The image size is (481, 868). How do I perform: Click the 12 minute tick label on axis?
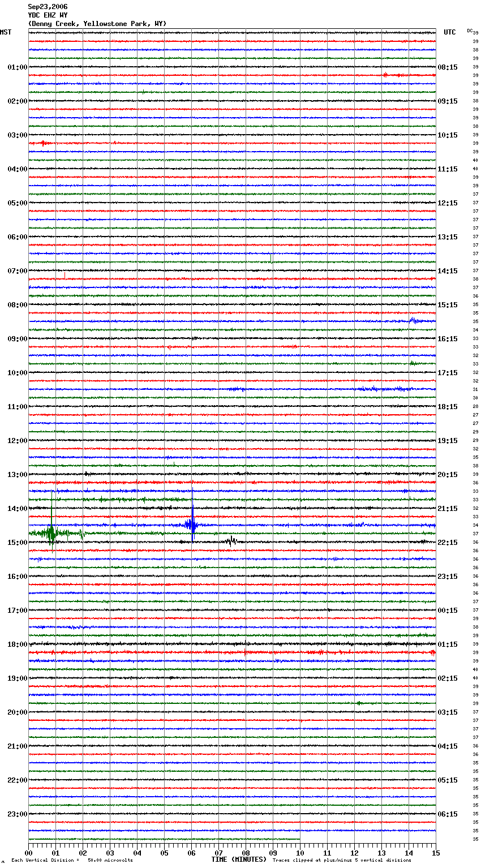[354, 853]
